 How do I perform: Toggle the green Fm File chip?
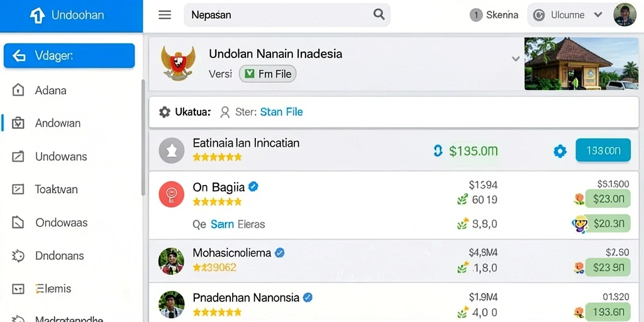[x=267, y=74]
